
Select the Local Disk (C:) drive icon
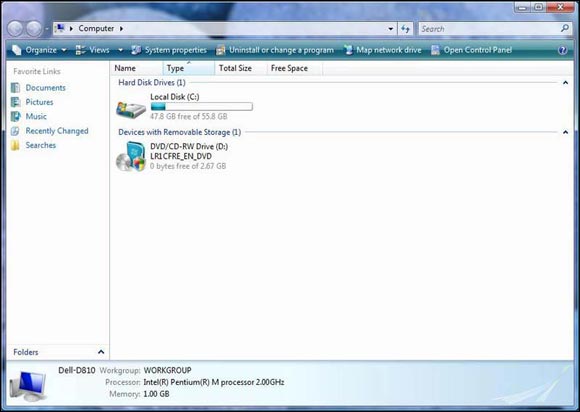click(131, 109)
